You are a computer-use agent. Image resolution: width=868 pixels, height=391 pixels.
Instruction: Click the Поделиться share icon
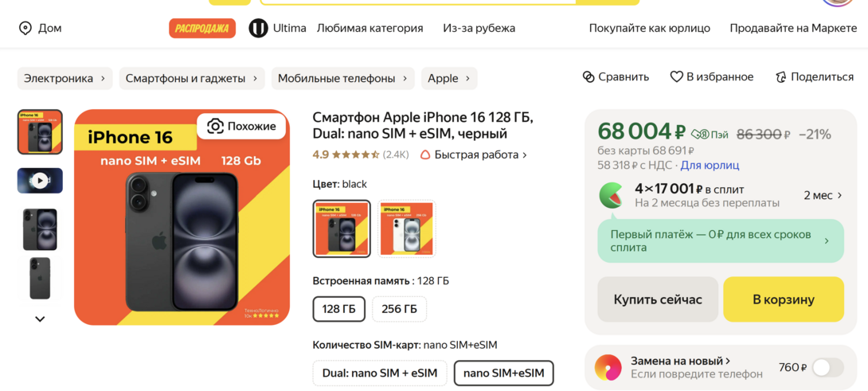780,77
